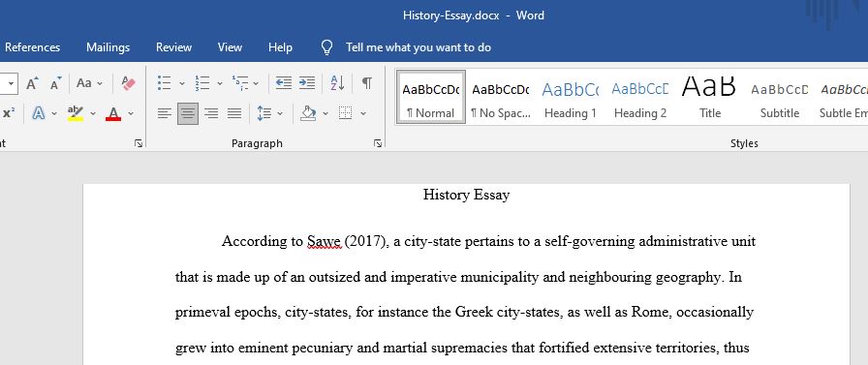The height and width of the screenshot is (365, 868).
Task: Switch to the View tab
Action: pyautogui.click(x=230, y=47)
